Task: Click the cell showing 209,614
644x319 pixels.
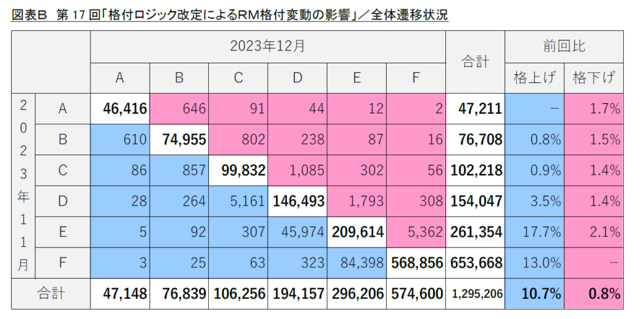Action: (x=357, y=232)
